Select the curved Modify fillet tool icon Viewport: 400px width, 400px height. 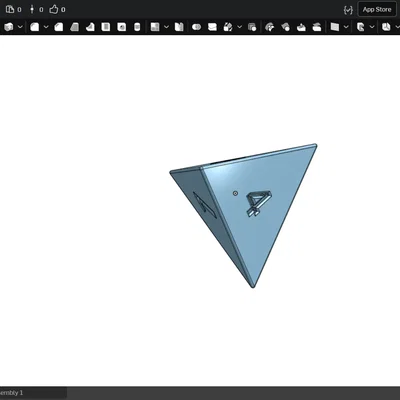269,27
